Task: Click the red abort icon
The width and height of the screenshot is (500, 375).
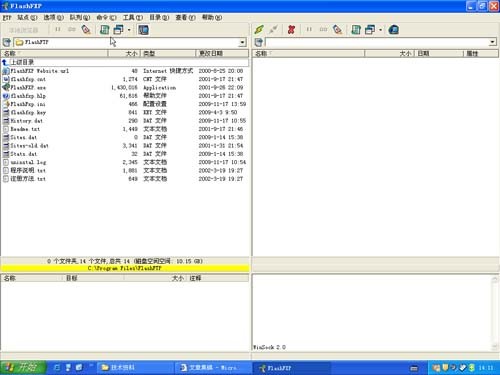Action: point(291,30)
